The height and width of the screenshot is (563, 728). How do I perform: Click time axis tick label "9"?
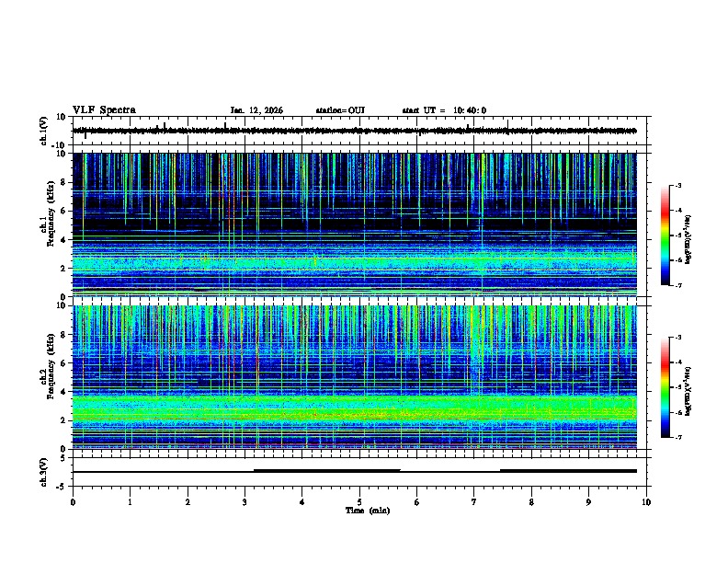[588, 502]
